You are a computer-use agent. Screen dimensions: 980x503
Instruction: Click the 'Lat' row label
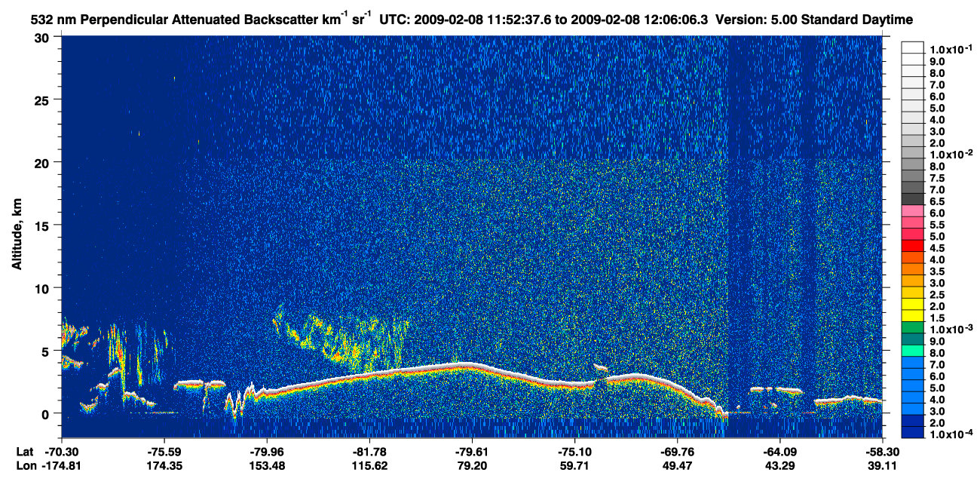pyautogui.click(x=26, y=452)
